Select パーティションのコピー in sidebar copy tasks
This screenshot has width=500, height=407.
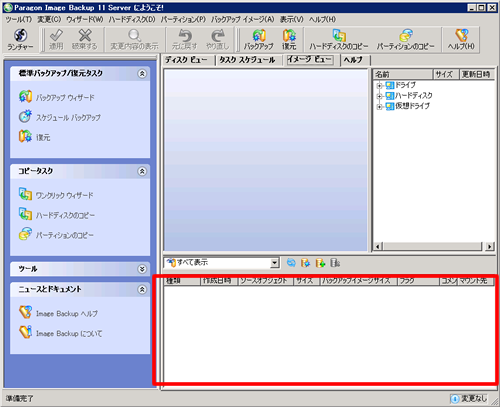click(56, 235)
